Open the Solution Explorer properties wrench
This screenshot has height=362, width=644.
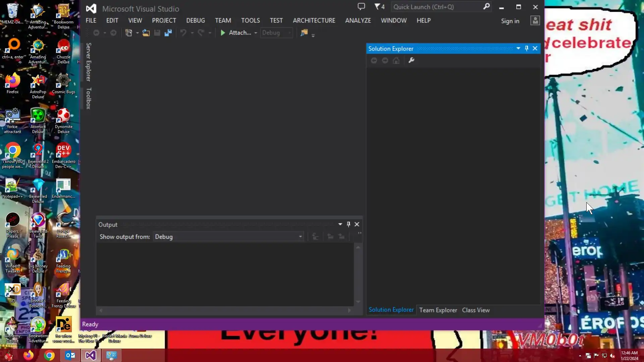(411, 60)
